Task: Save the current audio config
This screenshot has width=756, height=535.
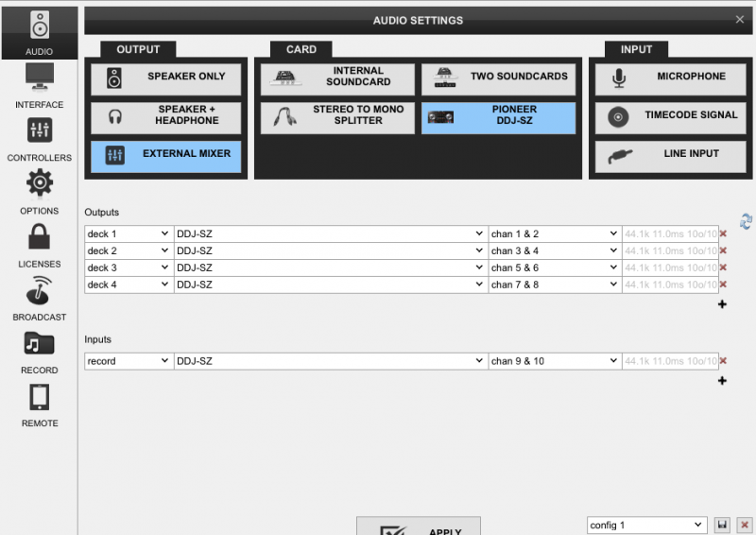Action: tap(722, 525)
